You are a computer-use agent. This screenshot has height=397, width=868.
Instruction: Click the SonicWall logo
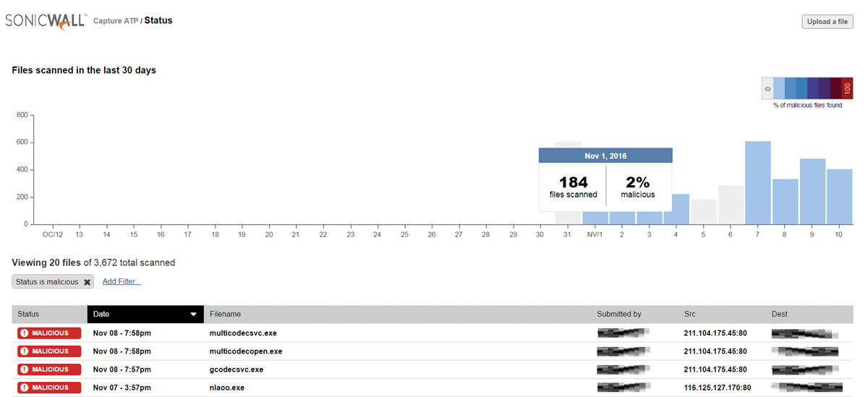tap(45, 21)
